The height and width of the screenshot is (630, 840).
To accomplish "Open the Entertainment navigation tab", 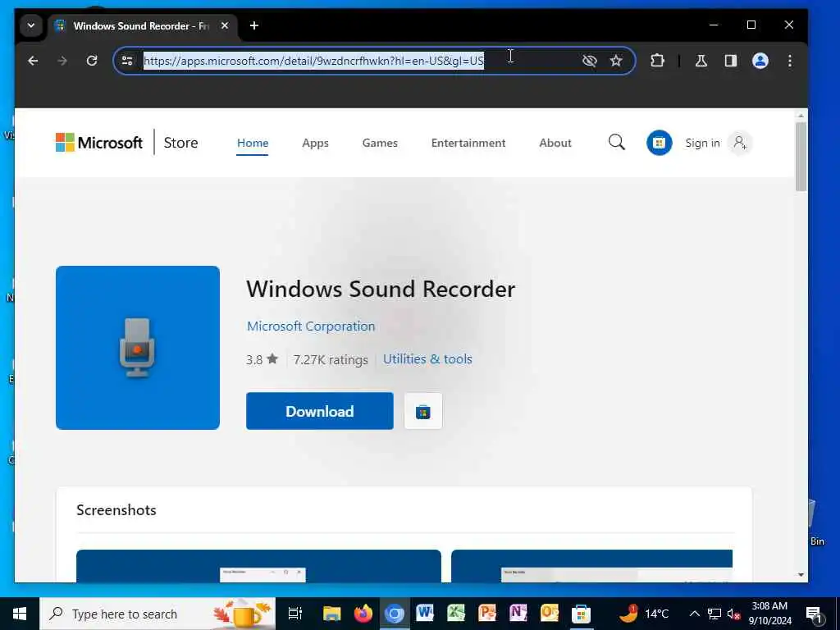I will coord(468,143).
